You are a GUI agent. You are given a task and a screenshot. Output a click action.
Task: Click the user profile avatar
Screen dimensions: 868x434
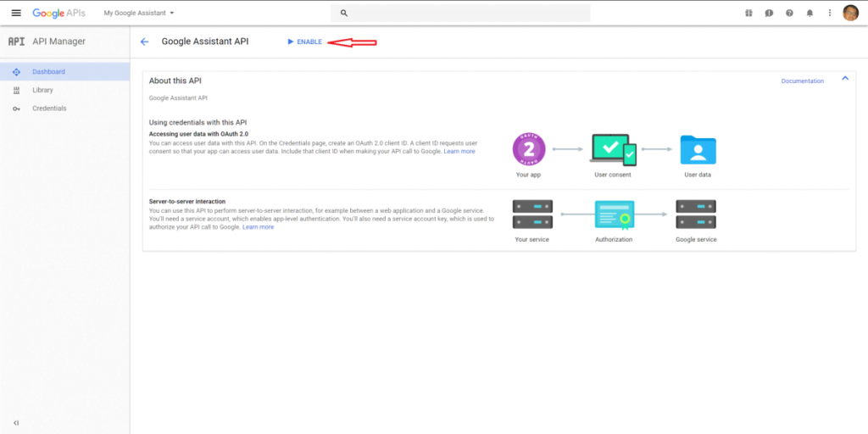click(x=851, y=13)
